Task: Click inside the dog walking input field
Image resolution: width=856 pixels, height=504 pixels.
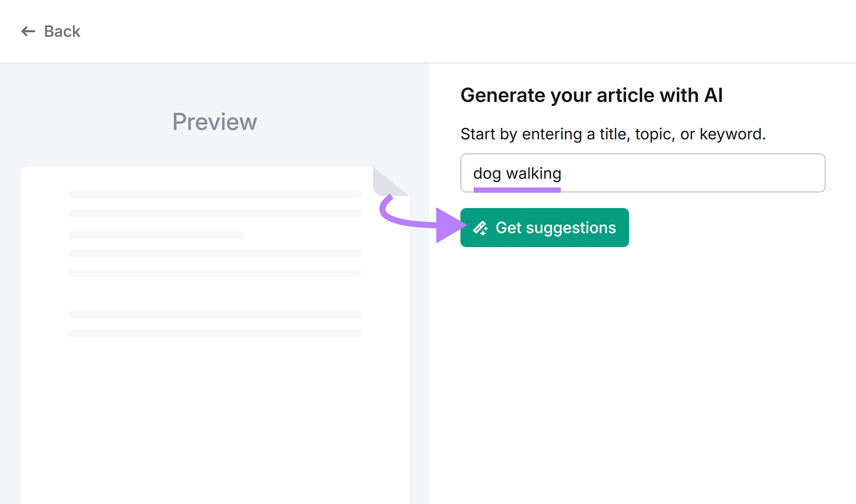Action: tap(642, 173)
